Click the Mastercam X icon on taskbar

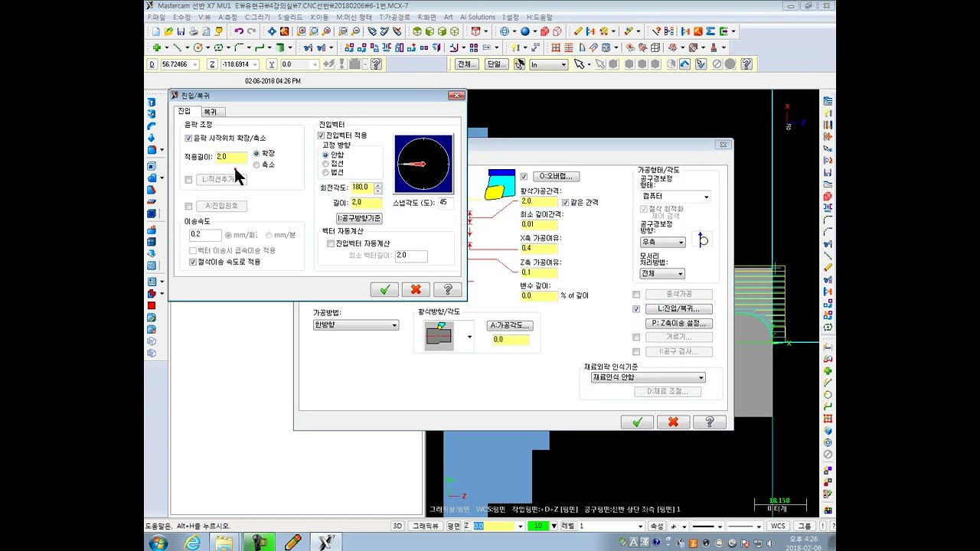[x=325, y=543]
